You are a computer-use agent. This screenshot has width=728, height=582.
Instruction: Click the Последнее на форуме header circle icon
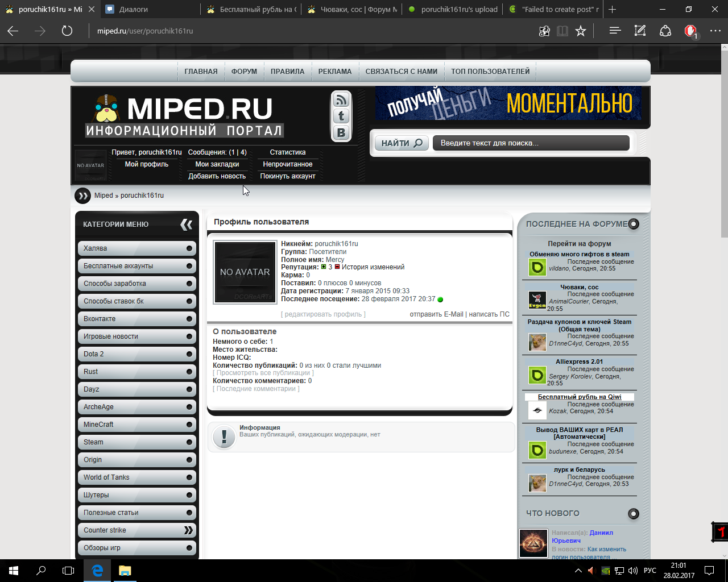pos(634,224)
